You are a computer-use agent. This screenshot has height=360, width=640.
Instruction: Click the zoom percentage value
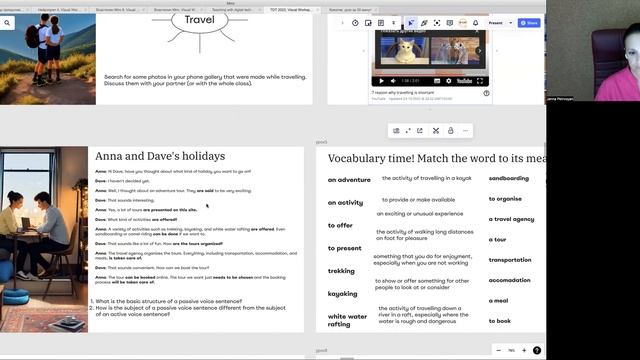(x=511, y=350)
